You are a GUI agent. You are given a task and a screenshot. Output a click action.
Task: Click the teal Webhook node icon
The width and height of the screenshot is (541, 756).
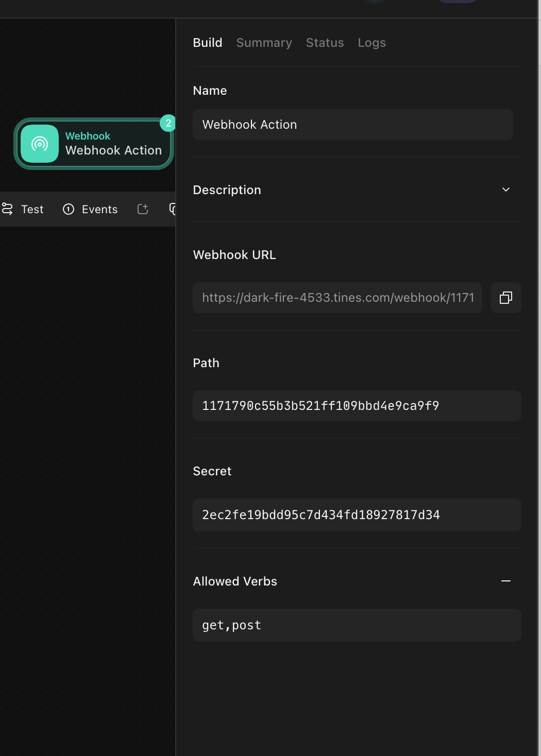pyautogui.click(x=40, y=144)
